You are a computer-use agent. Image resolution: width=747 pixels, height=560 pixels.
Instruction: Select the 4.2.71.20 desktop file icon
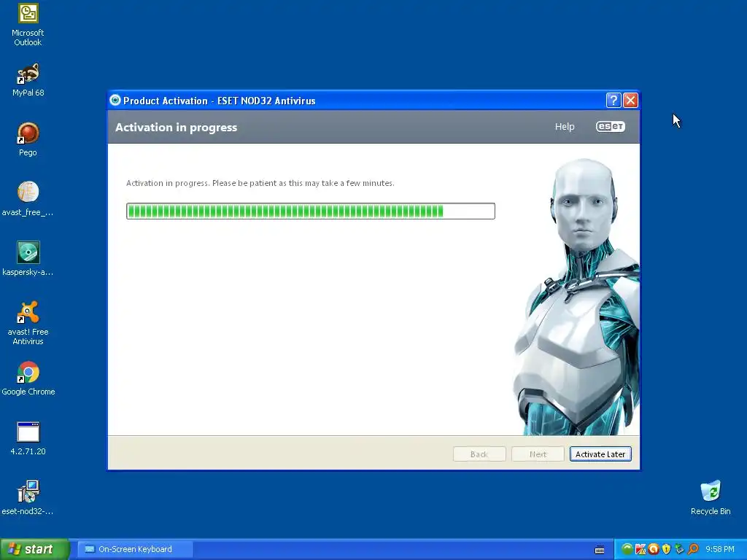[x=28, y=439]
